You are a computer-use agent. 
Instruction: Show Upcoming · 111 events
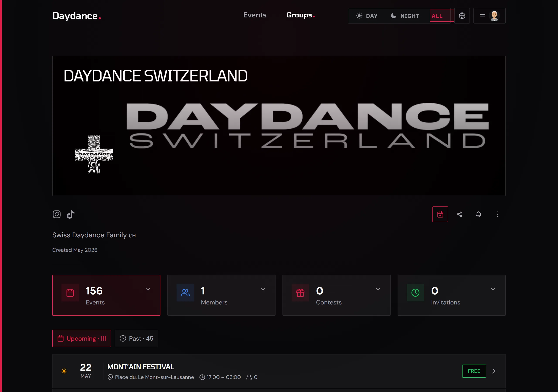coord(82,338)
